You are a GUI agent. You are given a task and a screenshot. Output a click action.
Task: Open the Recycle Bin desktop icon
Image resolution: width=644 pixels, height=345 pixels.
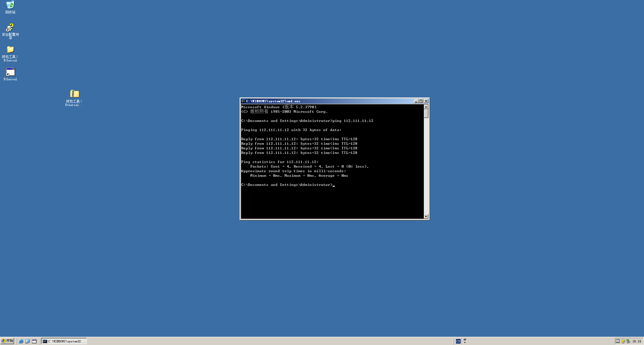(x=10, y=5)
